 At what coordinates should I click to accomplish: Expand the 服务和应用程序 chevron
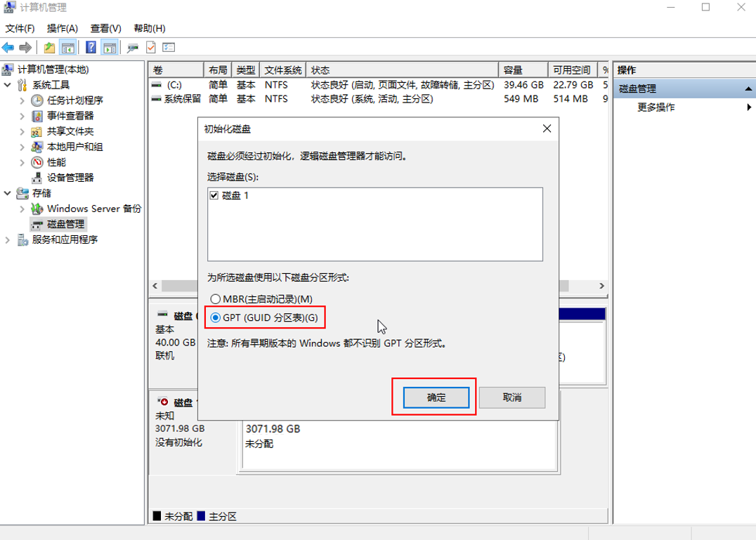click(x=7, y=239)
